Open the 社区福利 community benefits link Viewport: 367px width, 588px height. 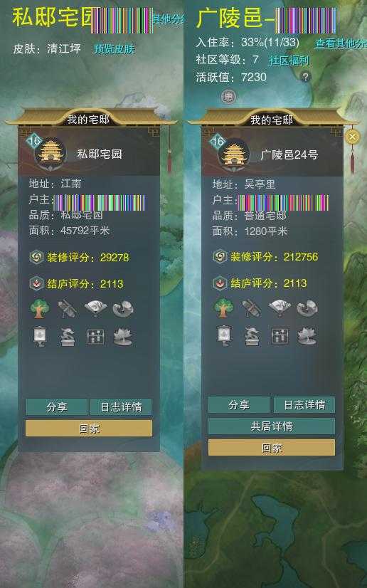point(288,60)
